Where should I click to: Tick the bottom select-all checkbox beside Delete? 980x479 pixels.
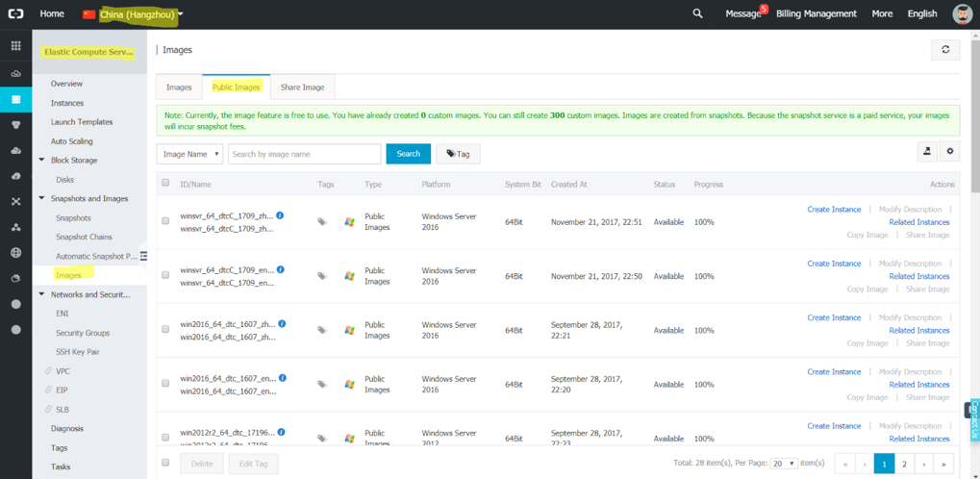pyautogui.click(x=165, y=463)
